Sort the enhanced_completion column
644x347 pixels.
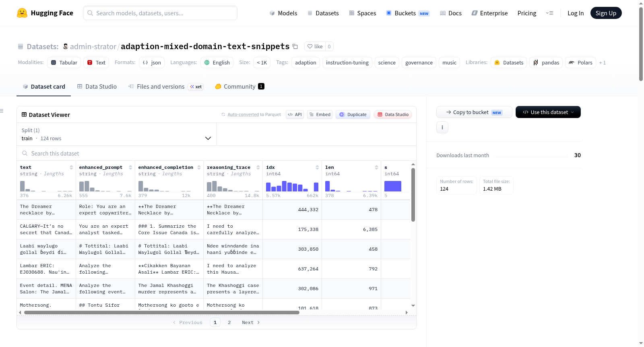pos(199,167)
